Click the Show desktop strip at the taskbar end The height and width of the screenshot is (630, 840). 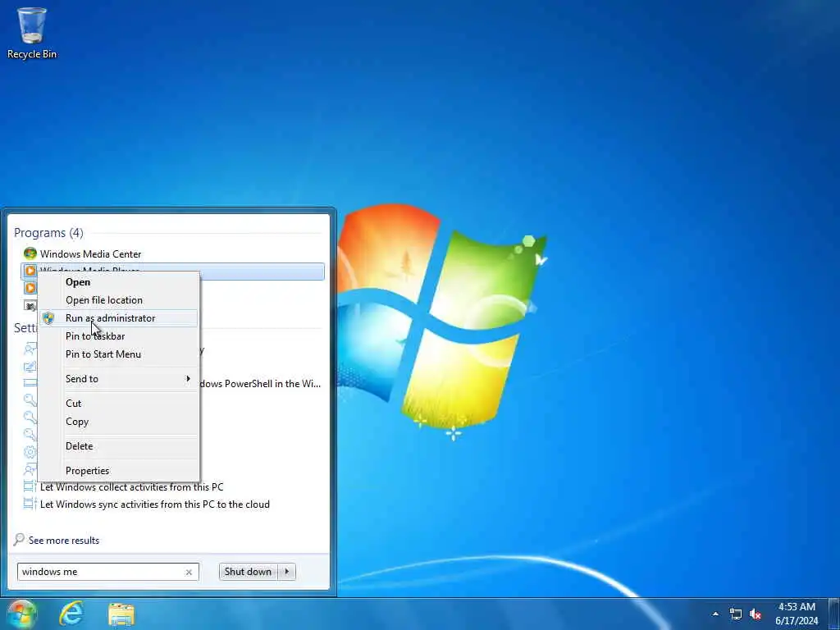pos(833,614)
